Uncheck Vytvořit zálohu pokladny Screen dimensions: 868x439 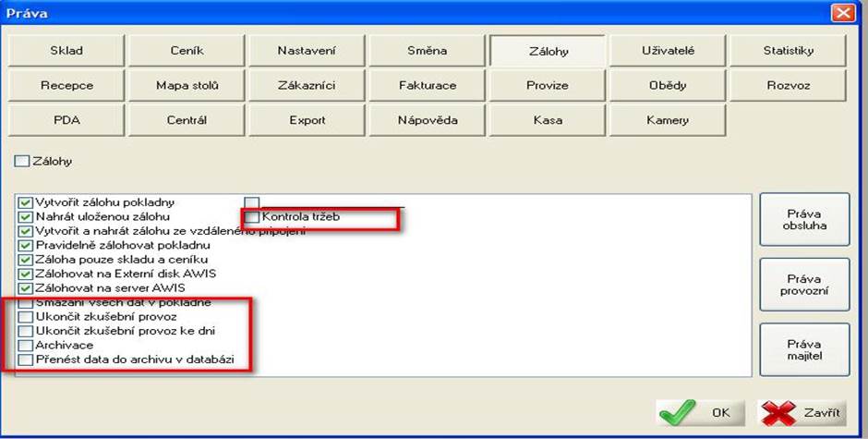[25, 202]
